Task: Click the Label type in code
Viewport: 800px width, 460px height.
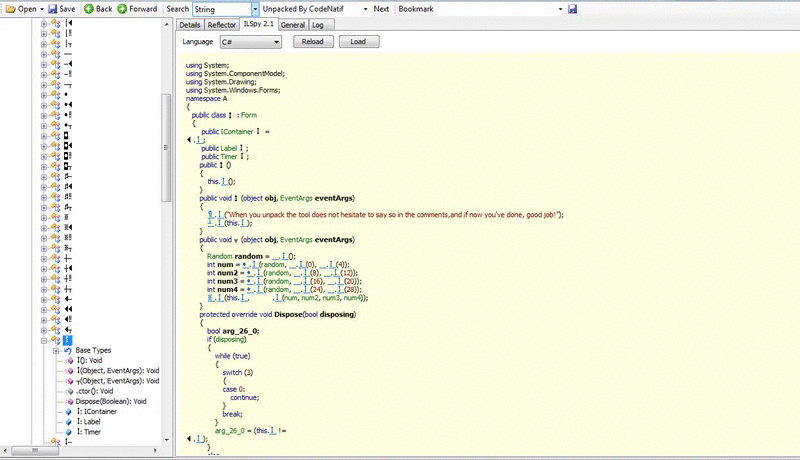Action: (229, 148)
